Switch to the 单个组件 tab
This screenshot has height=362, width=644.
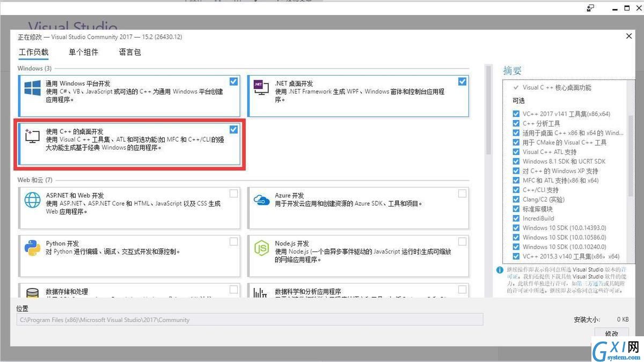[84, 53]
